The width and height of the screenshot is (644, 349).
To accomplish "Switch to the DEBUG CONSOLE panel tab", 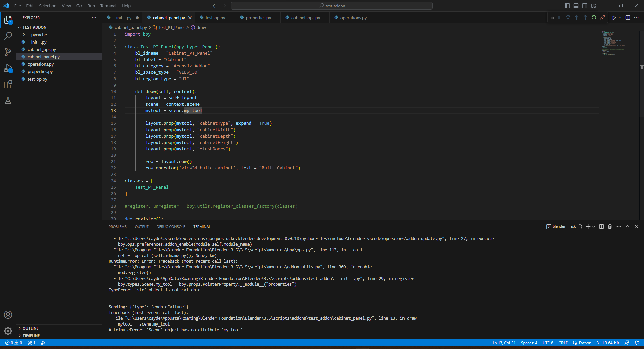I will pyautogui.click(x=171, y=227).
